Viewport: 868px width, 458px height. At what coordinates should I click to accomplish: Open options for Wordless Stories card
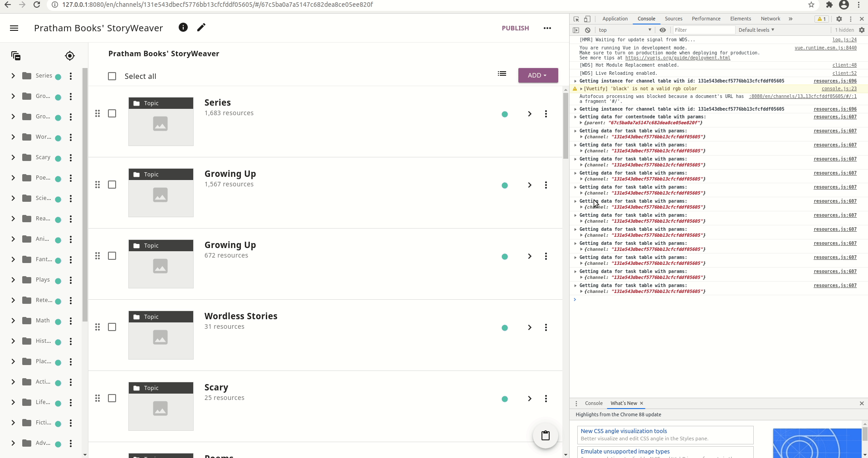546,327
